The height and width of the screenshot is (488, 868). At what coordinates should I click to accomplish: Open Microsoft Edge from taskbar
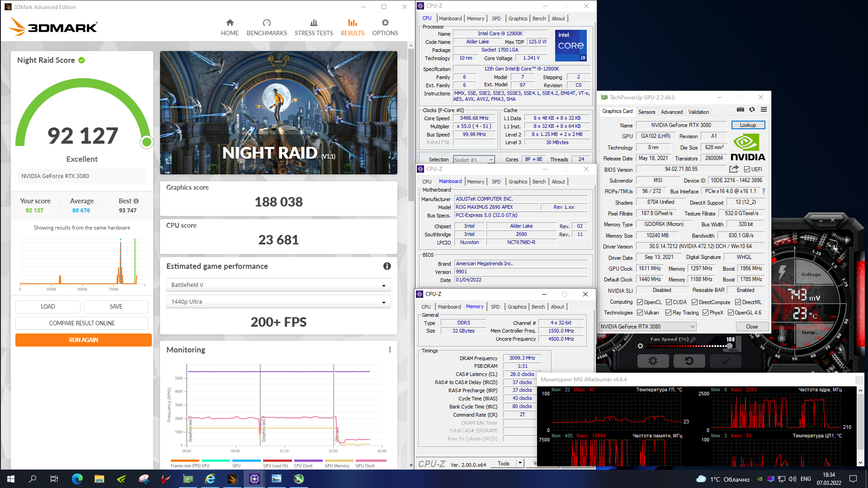click(77, 479)
